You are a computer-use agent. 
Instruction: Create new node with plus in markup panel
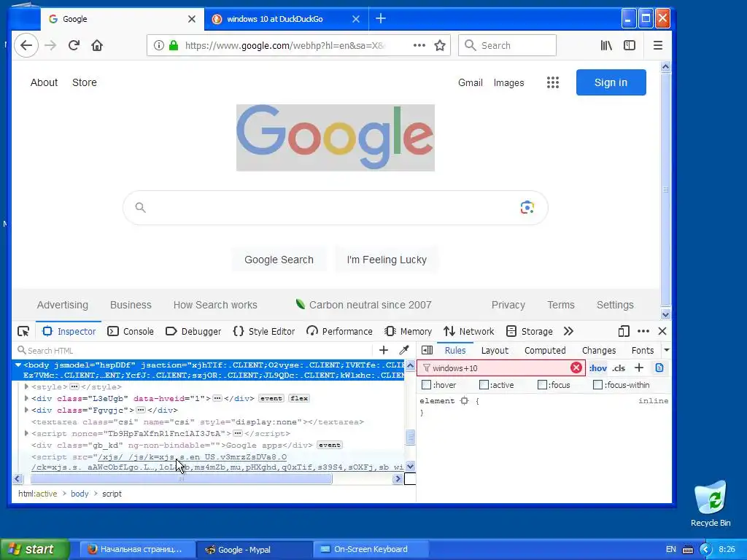point(384,351)
